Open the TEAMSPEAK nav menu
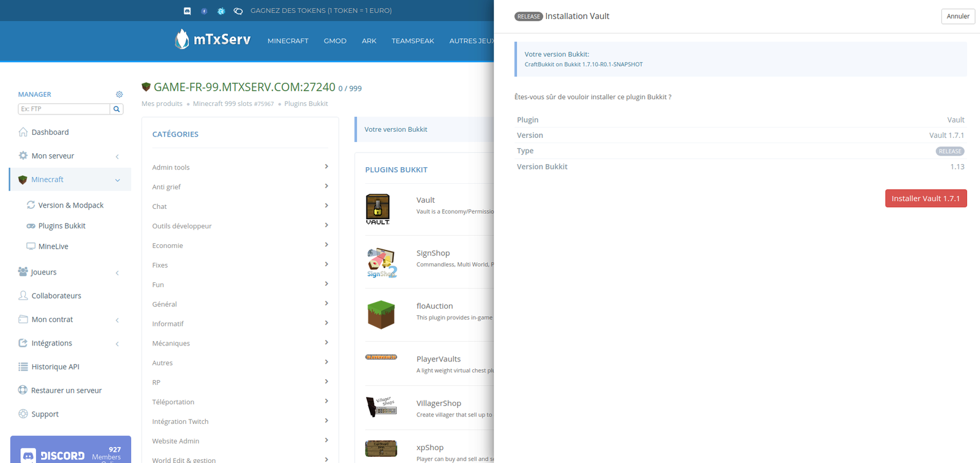This screenshot has width=980, height=463. (413, 41)
